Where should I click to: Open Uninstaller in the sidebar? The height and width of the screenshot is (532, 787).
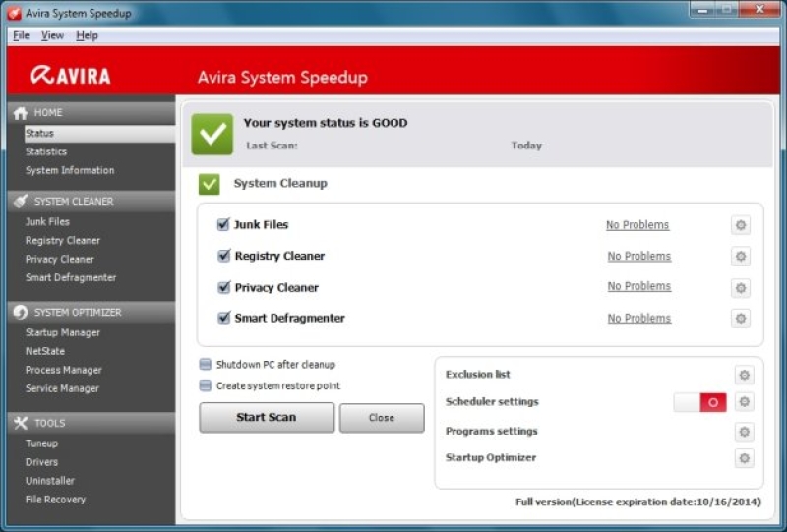coord(50,481)
